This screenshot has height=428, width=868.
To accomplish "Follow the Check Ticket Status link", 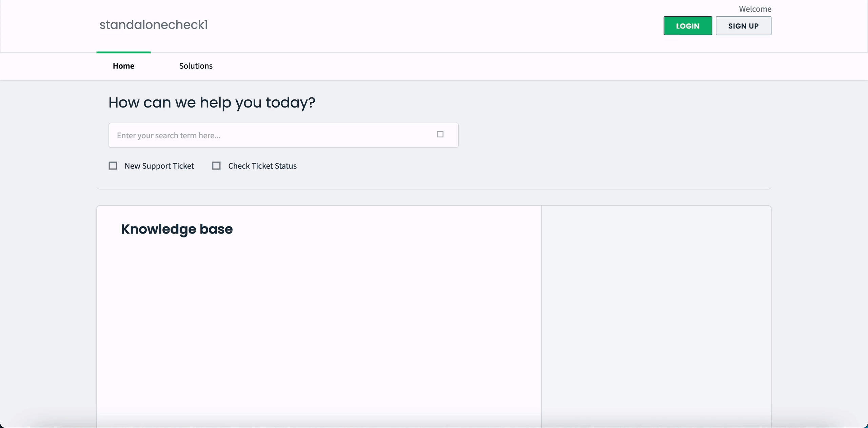I will click(262, 166).
